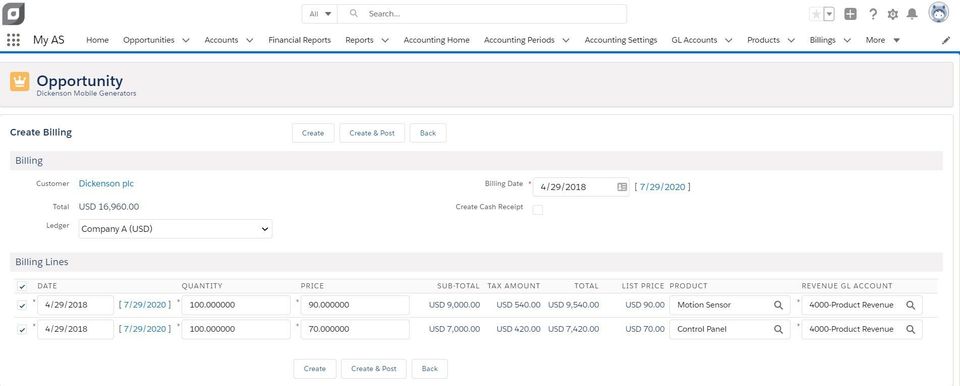Viewport: 960px width, 386px height.
Task: Click the top Back button
Action: pyautogui.click(x=428, y=133)
